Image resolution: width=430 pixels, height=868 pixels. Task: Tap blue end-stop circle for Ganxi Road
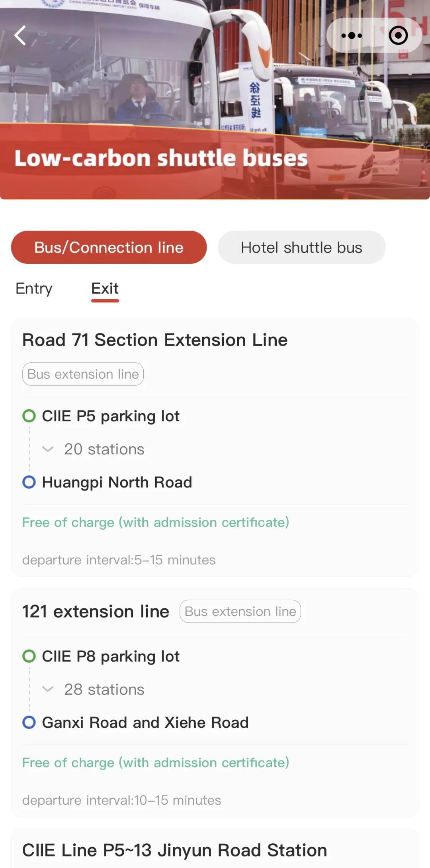[29, 722]
